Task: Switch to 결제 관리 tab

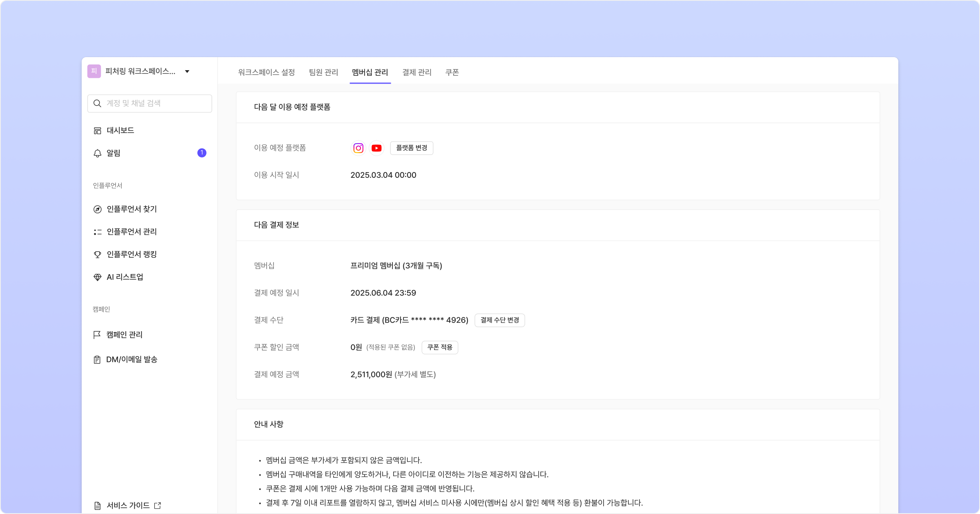Action: tap(416, 72)
